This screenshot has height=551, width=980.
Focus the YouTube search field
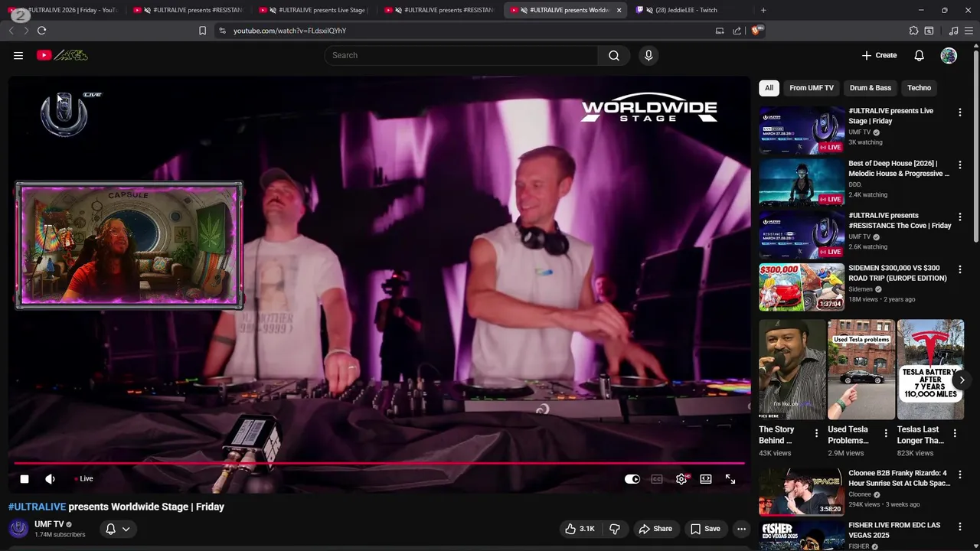[461, 55]
